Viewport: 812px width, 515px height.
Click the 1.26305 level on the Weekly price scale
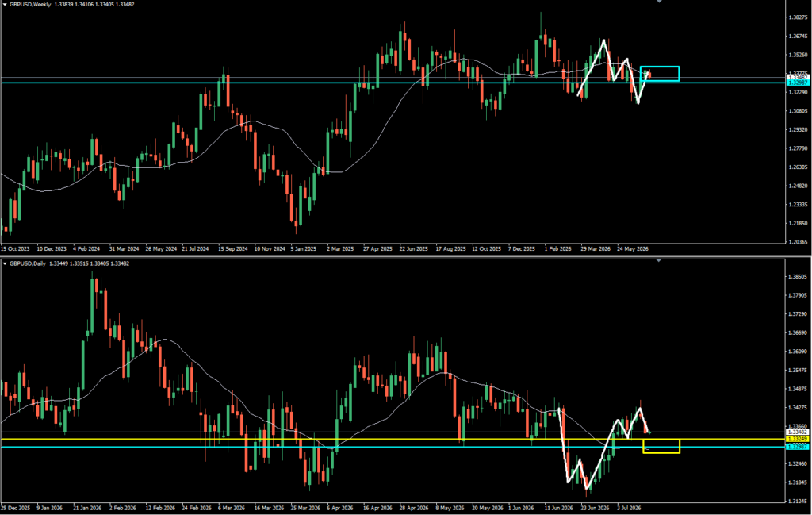tap(798, 167)
